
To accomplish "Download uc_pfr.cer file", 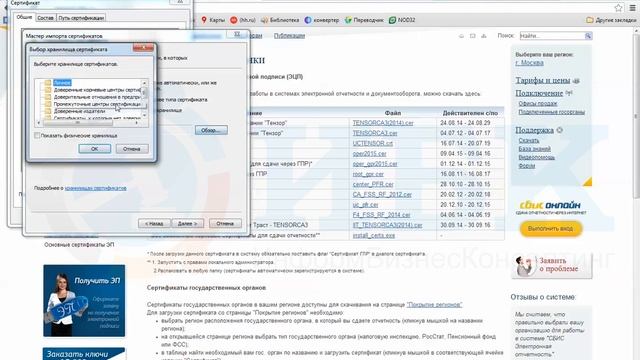I will coord(365,204).
